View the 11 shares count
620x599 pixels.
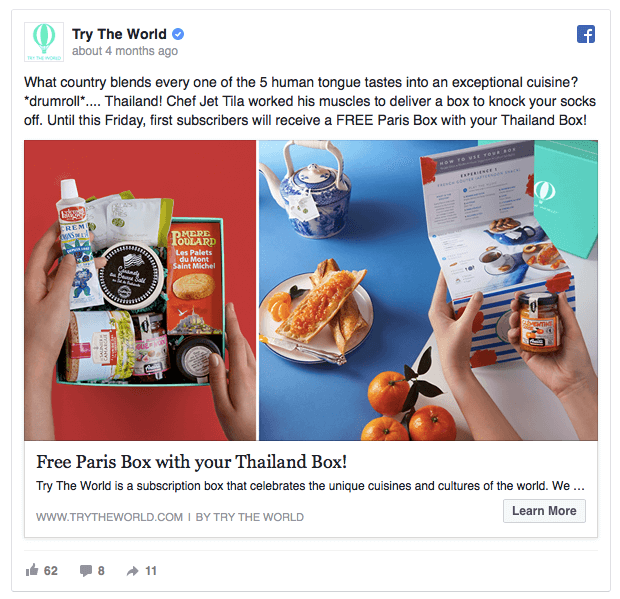coord(151,571)
